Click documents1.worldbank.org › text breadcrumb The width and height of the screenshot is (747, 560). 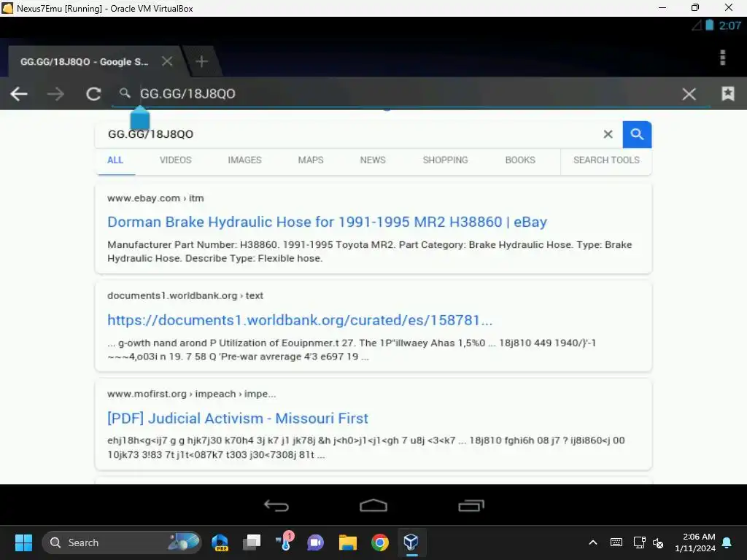(185, 295)
